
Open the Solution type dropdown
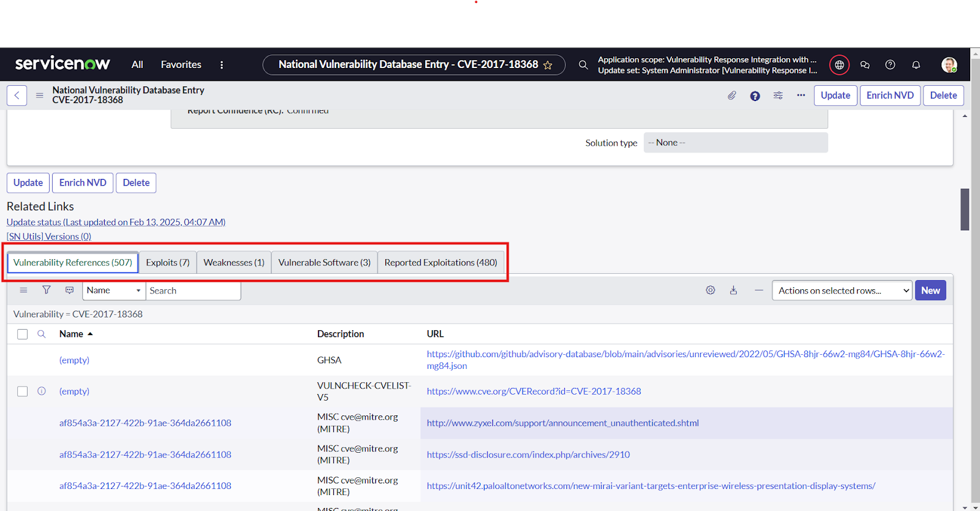[x=736, y=143]
